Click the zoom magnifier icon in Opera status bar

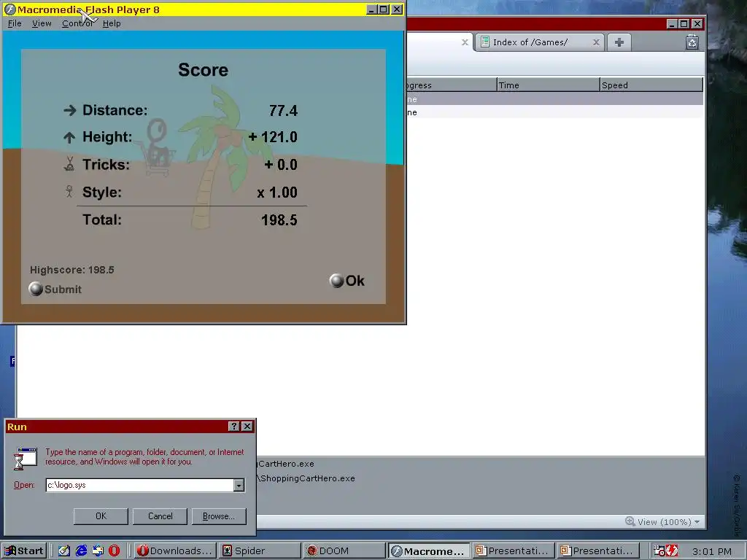pos(630,521)
